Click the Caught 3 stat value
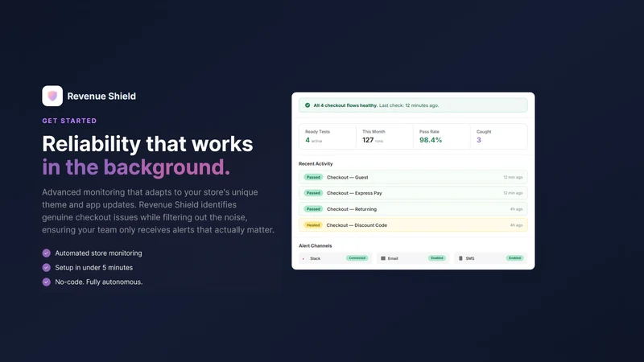Viewport: 644px width, 362px height. pyautogui.click(x=479, y=140)
